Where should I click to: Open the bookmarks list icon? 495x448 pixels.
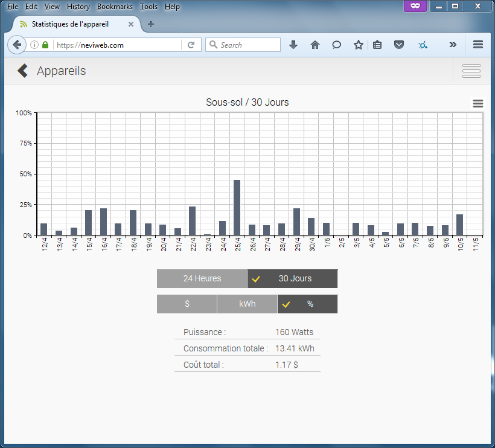click(x=377, y=45)
